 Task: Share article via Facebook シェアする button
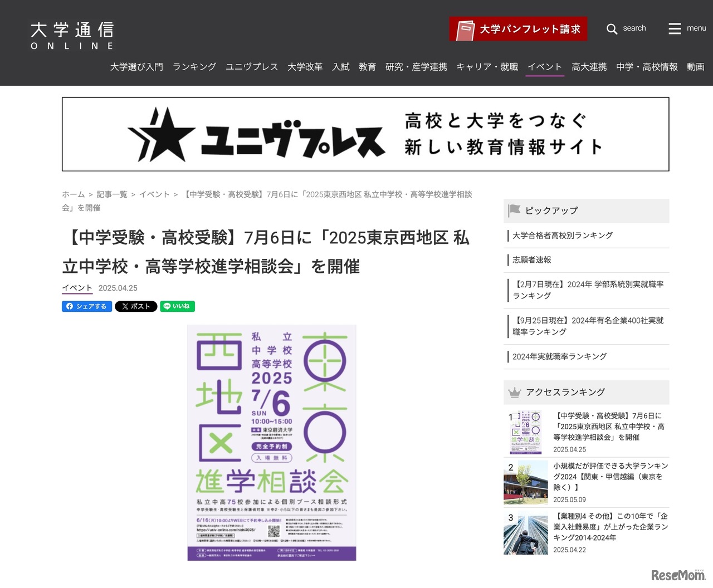pos(87,306)
